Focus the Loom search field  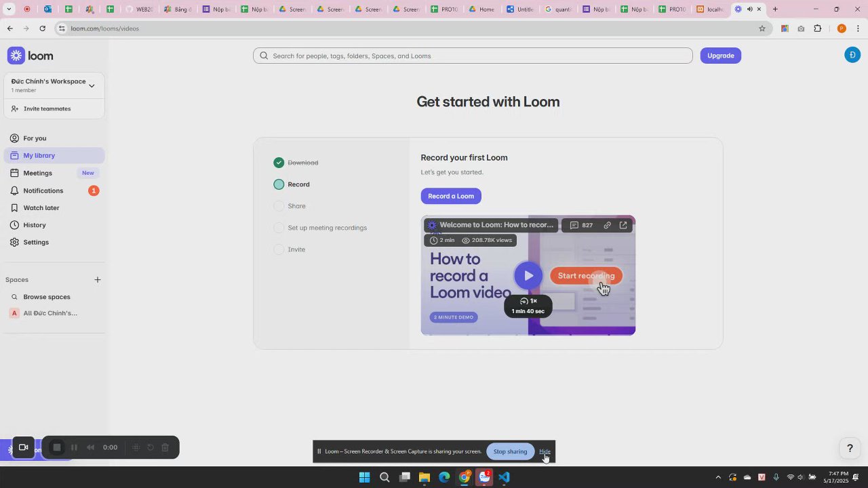(473, 56)
